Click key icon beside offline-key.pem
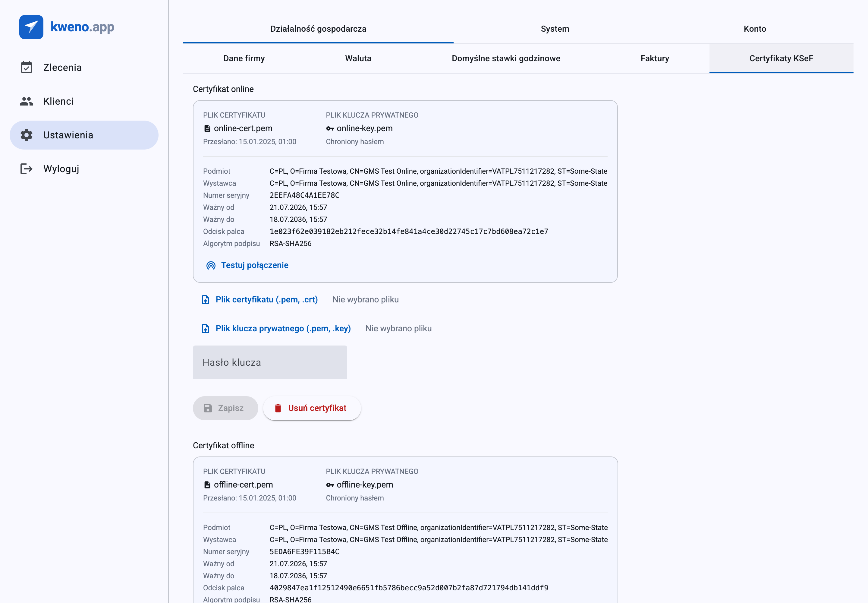The width and height of the screenshot is (868, 603). click(330, 485)
